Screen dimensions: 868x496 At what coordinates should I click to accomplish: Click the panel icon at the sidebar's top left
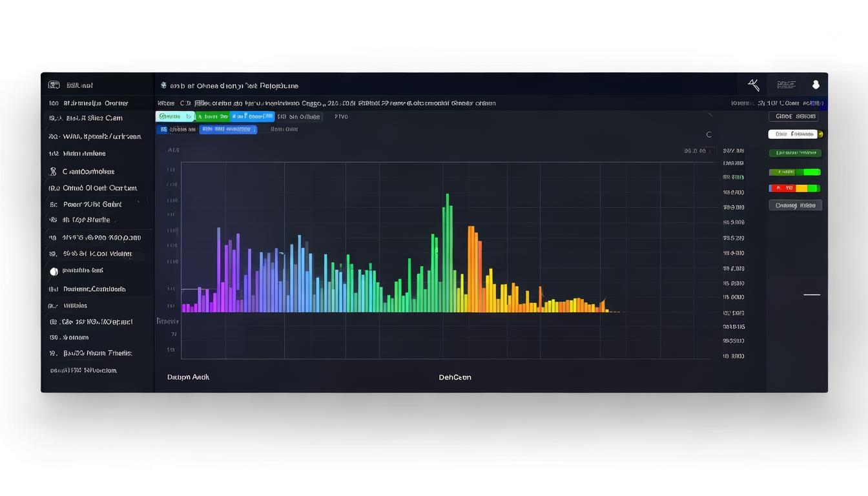point(54,85)
